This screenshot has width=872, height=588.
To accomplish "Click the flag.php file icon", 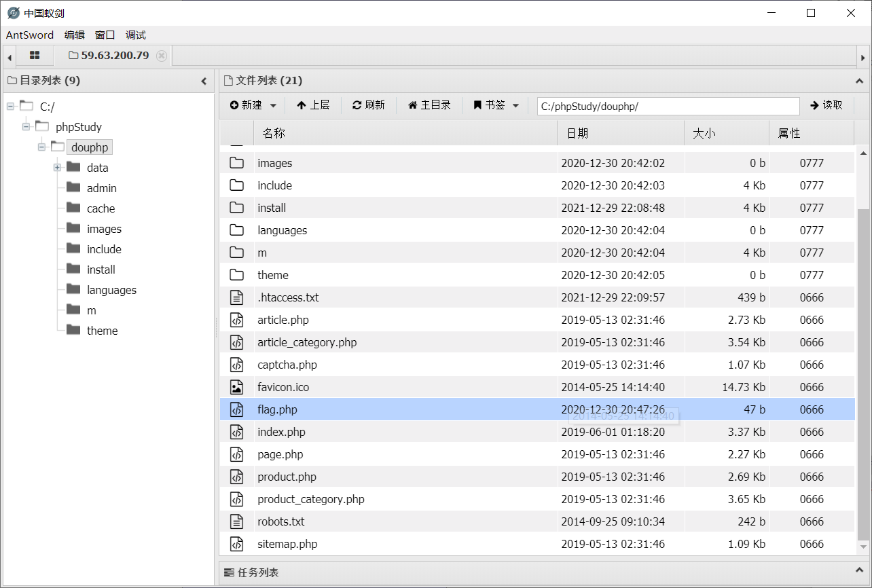I will pos(236,409).
